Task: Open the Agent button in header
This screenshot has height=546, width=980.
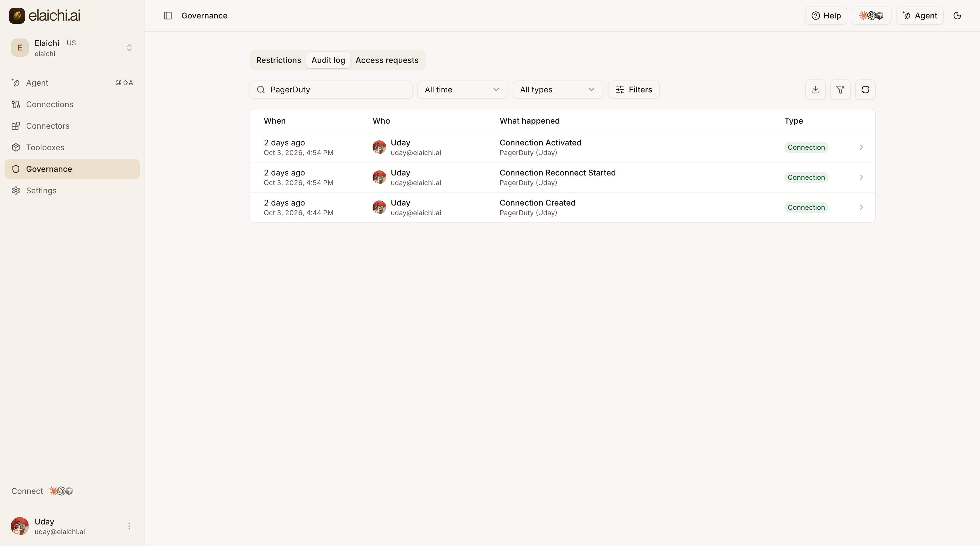Action: (920, 16)
